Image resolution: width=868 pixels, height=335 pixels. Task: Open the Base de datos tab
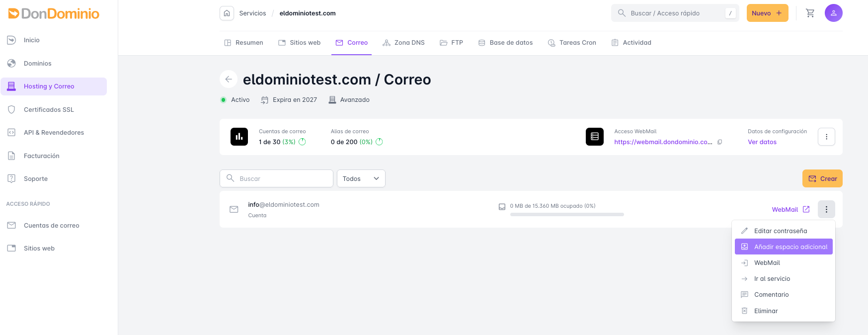point(505,43)
